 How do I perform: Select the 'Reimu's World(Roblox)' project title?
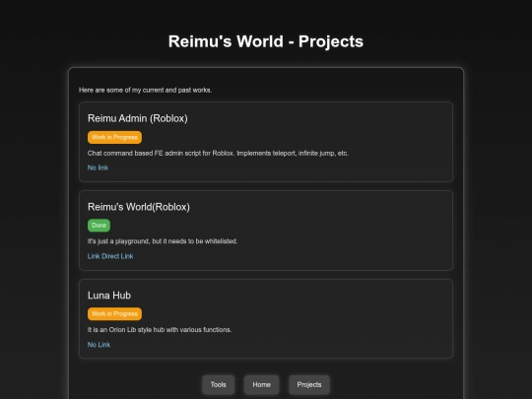tap(139, 207)
